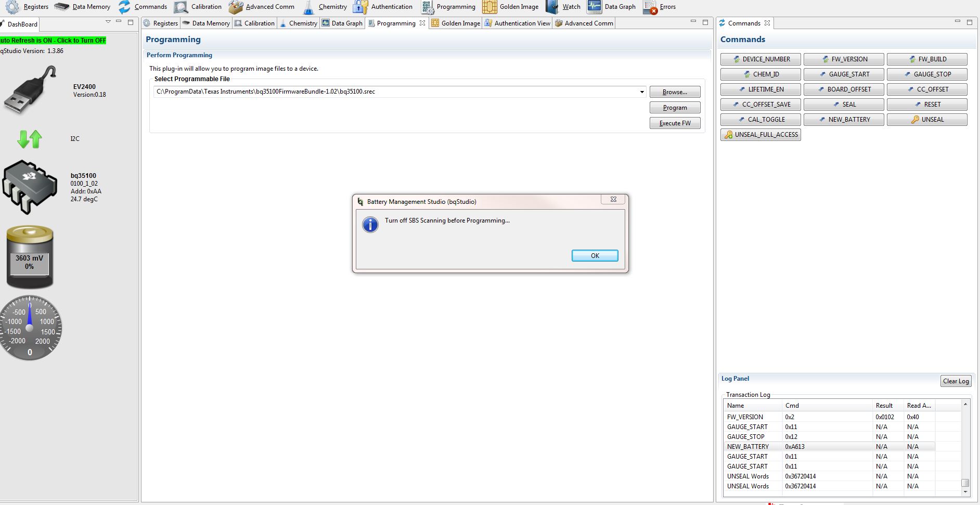Click the Chemistry flask toolbar icon
The width and height of the screenshot is (980, 505).
click(308, 7)
